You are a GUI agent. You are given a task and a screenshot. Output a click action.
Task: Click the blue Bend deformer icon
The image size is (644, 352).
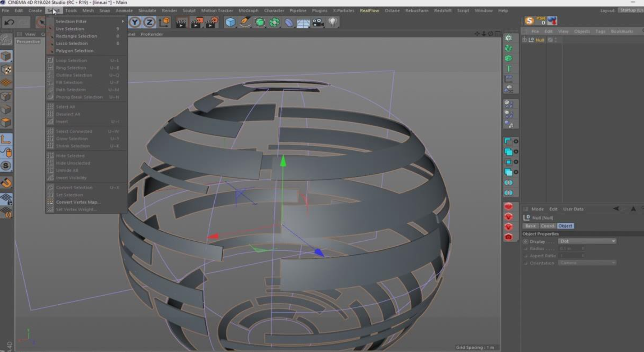point(289,23)
